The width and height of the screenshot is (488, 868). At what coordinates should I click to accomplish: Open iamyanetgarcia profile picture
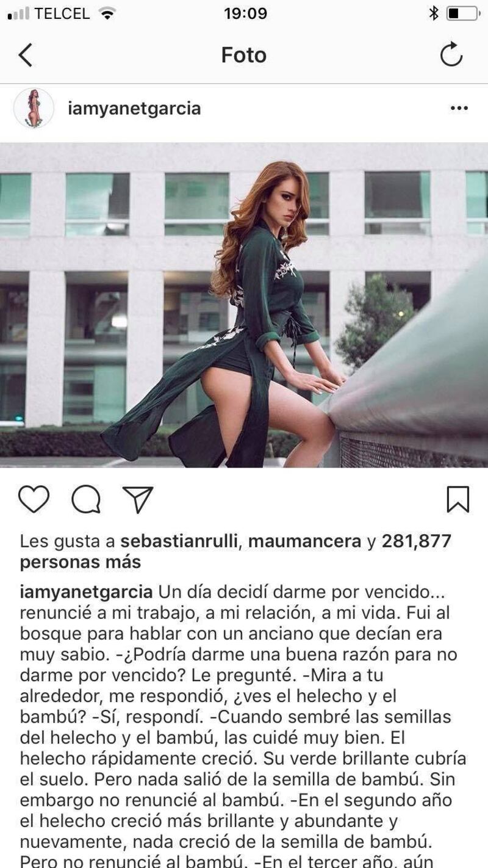click(34, 108)
